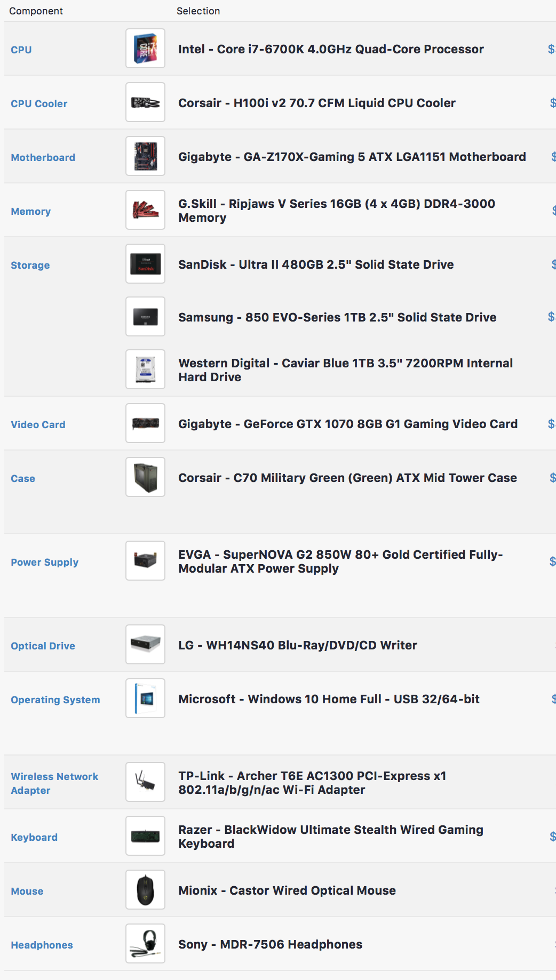
Task: Open the Gigabyte Z170X motherboard thumbnail
Action: coord(145,156)
